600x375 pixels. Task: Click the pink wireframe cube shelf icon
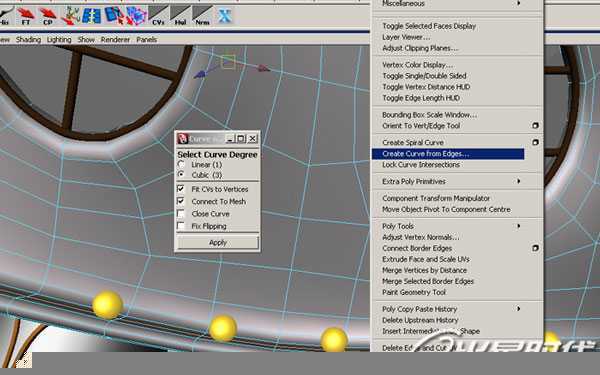click(x=136, y=16)
